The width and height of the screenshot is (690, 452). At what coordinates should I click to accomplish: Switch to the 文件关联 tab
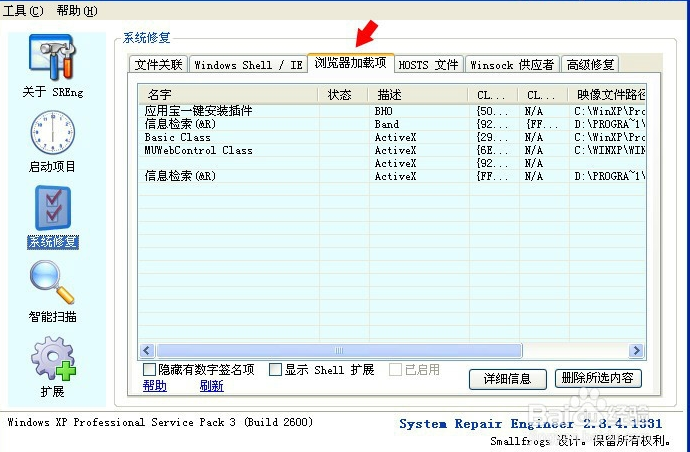coord(158,65)
